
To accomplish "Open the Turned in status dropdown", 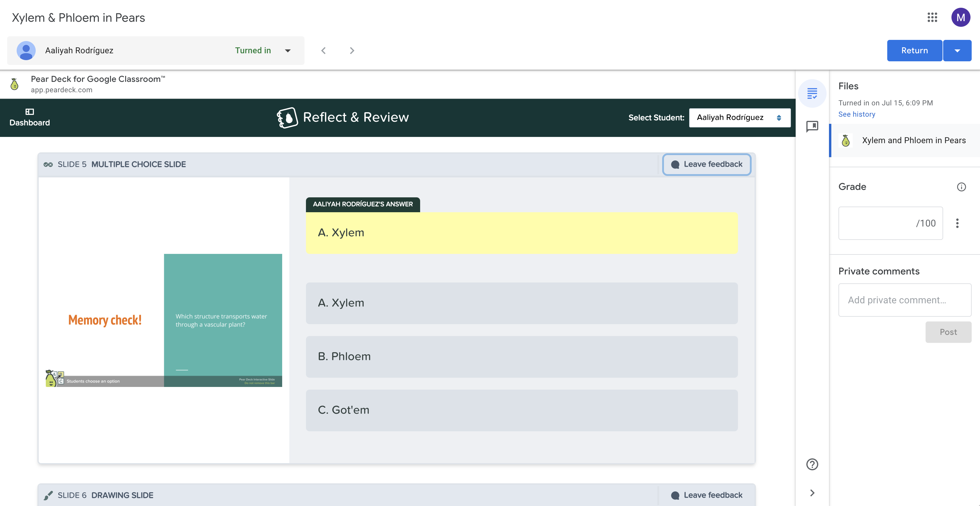I will (288, 50).
